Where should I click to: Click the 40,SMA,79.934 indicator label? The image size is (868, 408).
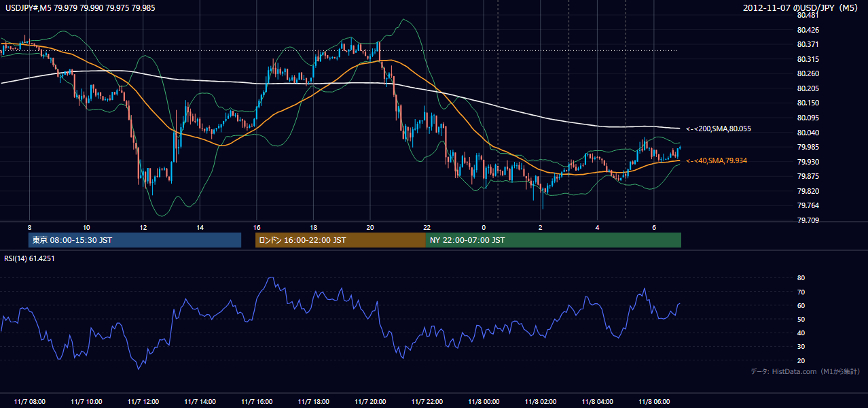pyautogui.click(x=717, y=160)
